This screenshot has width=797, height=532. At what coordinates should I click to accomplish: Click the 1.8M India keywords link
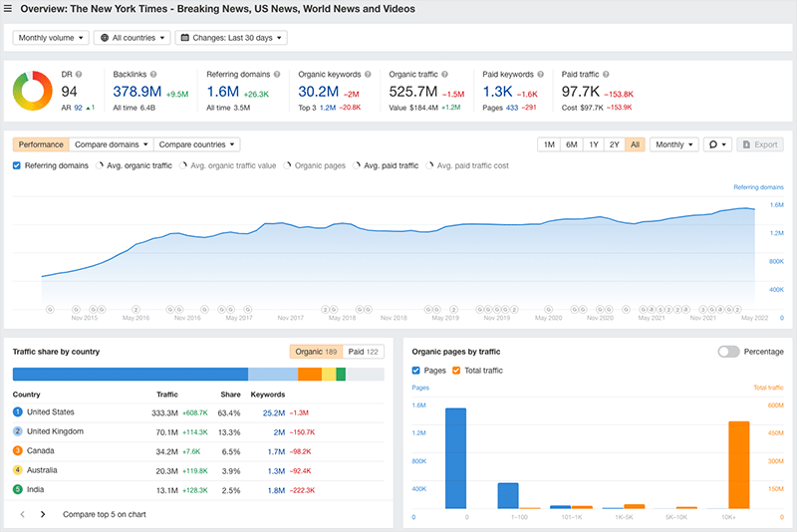(x=276, y=490)
